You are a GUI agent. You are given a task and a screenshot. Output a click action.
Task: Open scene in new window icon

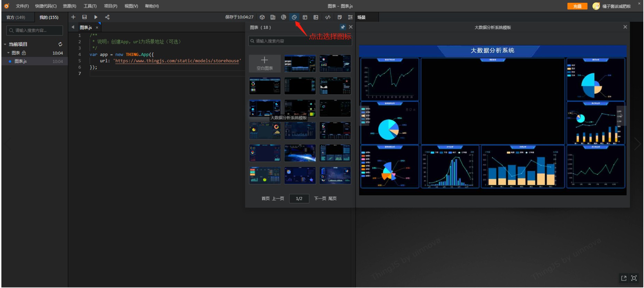624,278
